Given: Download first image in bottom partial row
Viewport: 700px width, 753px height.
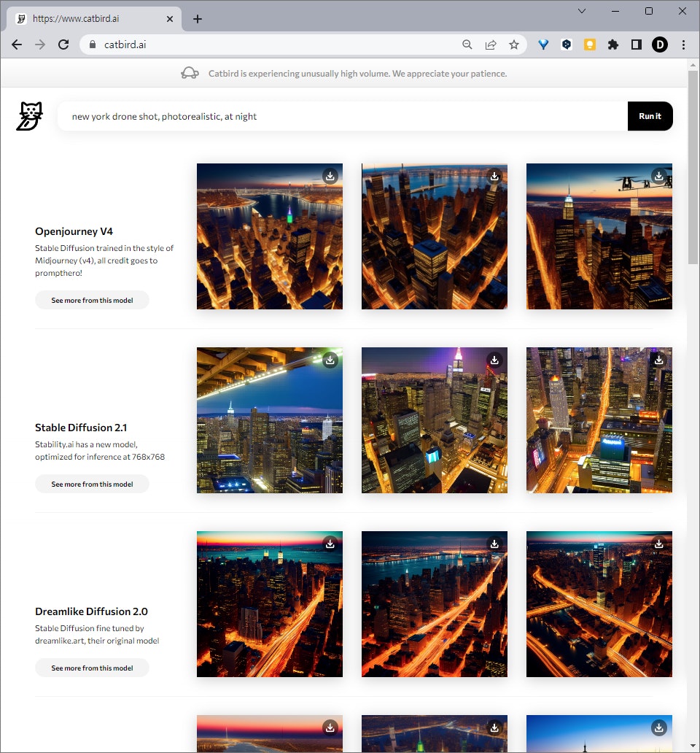Looking at the screenshot, I should (330, 728).
